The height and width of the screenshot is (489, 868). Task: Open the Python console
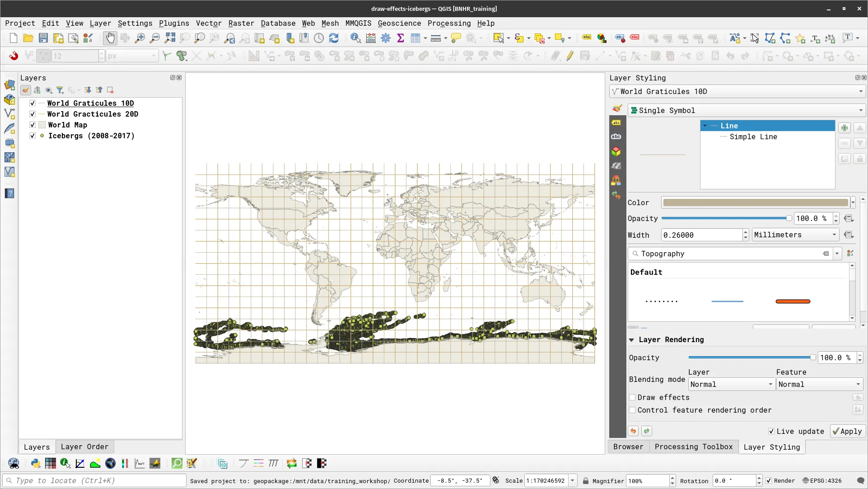(35, 463)
